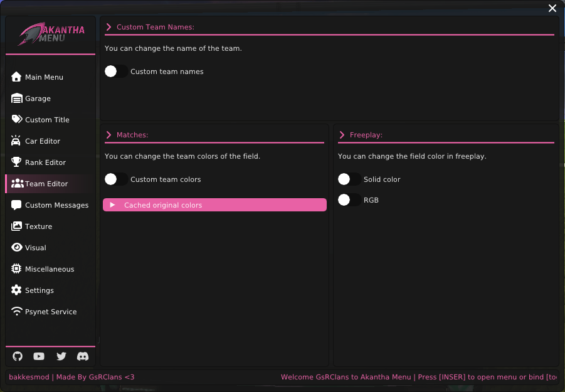Click the Garage icon in sidebar

16,98
